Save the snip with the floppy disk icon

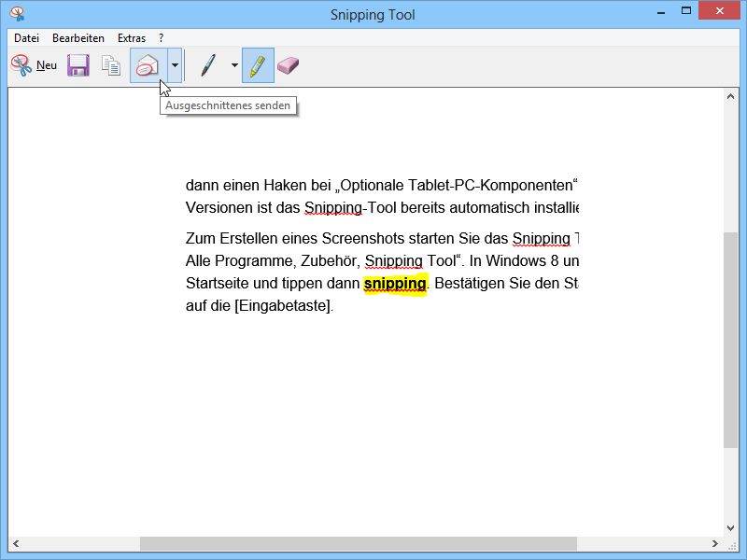click(78, 65)
